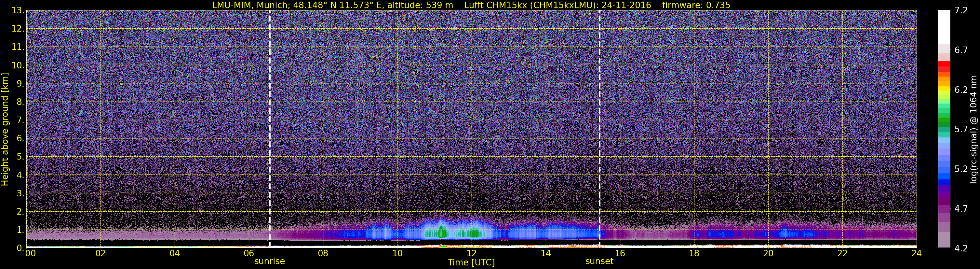Click the height tick label 0.
980x269 pixels.
[20, 248]
